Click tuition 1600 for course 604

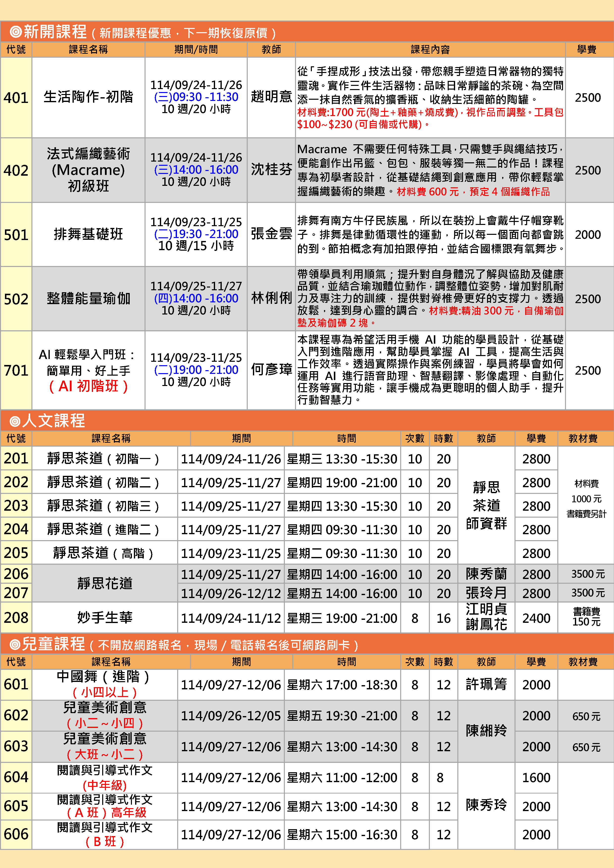coord(536,778)
